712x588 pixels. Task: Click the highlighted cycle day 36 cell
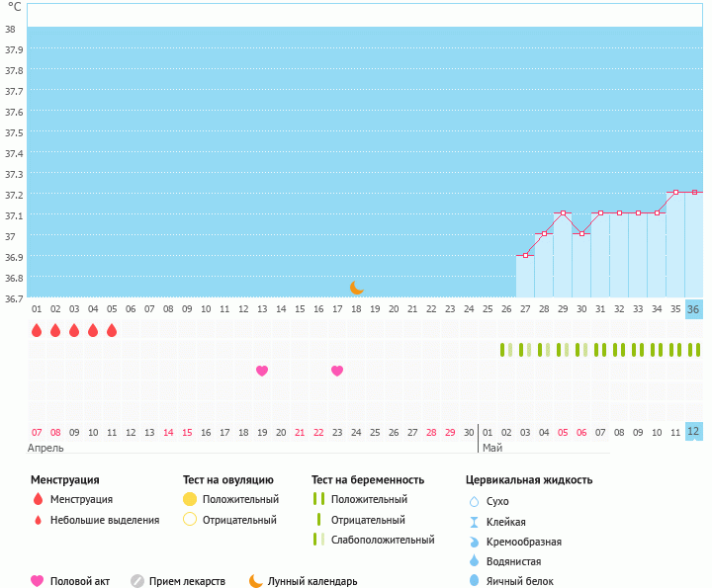tap(693, 308)
